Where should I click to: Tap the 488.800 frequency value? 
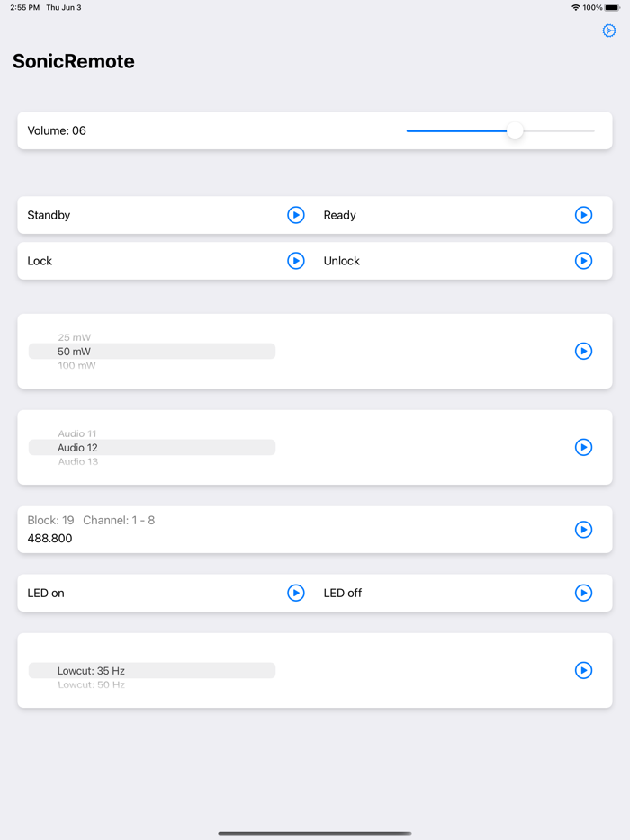tap(50, 539)
